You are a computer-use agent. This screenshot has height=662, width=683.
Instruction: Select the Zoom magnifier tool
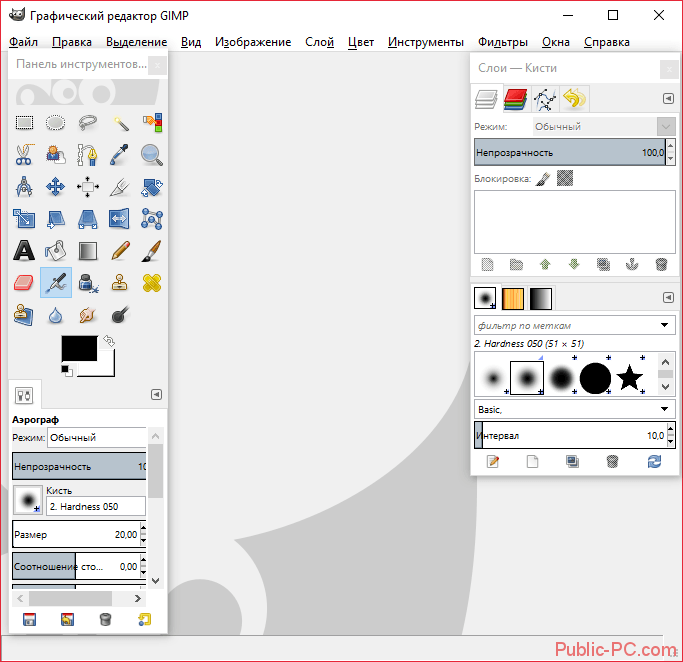[x=152, y=155]
